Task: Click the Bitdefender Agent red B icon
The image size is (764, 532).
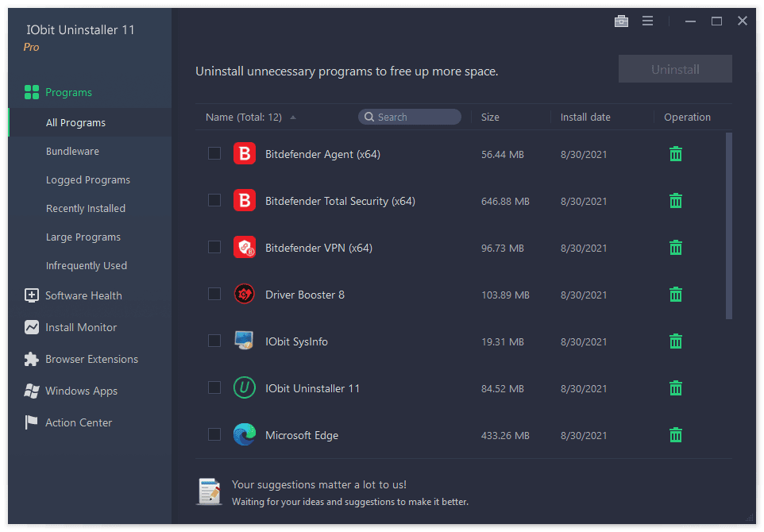Action: pos(245,153)
